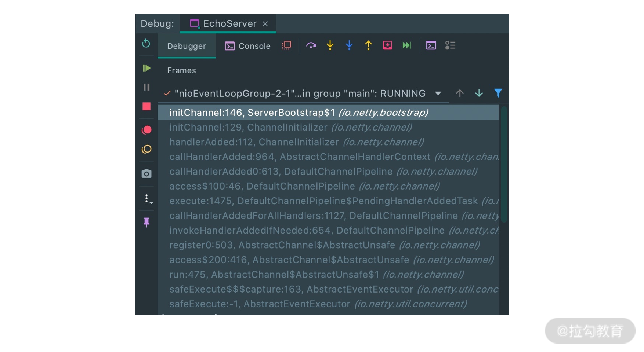Click the Step Out up arrow
The height and width of the screenshot is (352, 644).
368,45
